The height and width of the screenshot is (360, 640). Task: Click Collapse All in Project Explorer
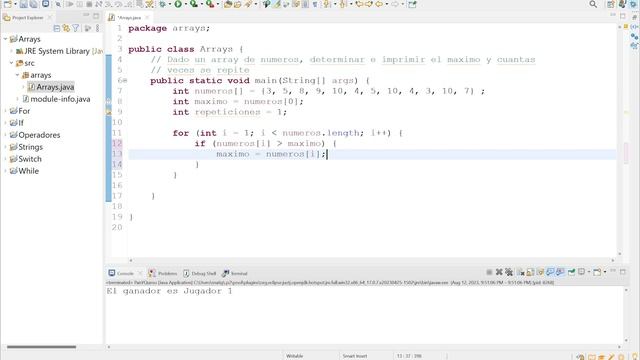click(x=57, y=28)
